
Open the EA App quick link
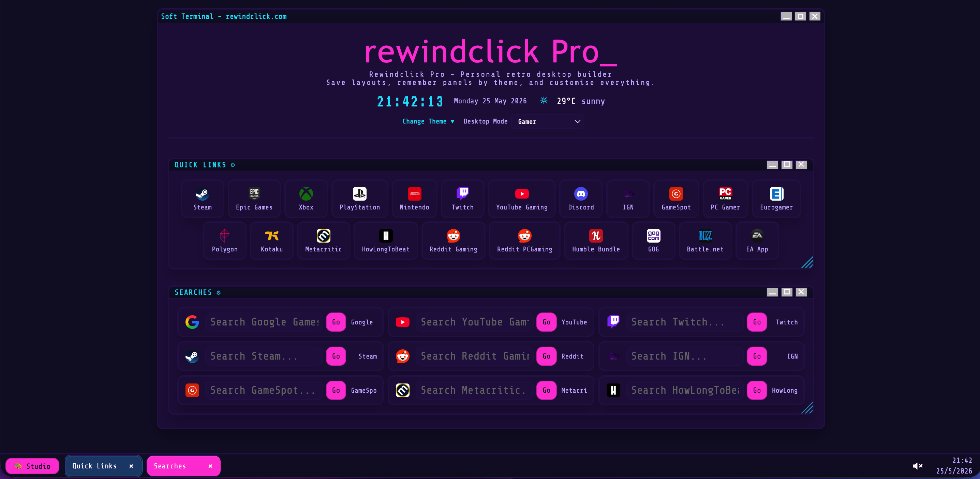(757, 241)
